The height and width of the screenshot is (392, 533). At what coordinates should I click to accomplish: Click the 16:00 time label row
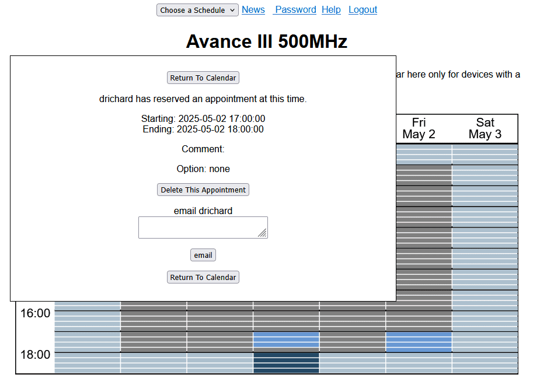[x=34, y=313]
